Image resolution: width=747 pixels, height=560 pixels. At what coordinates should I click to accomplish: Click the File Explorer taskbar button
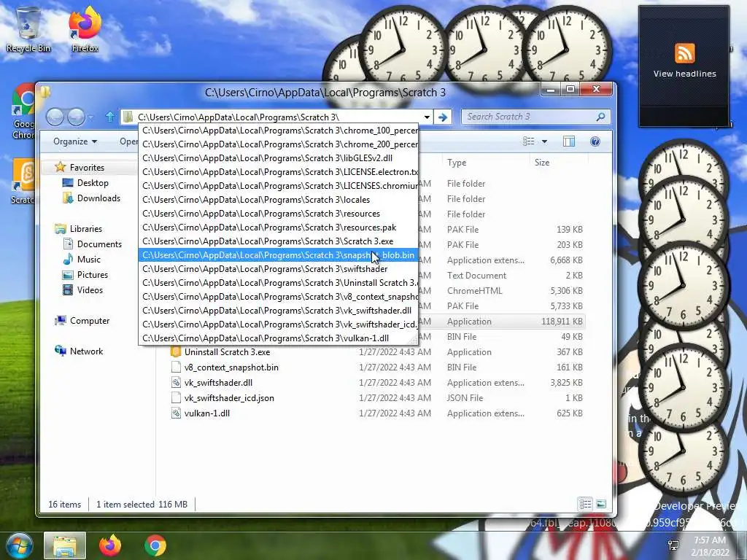point(65,545)
